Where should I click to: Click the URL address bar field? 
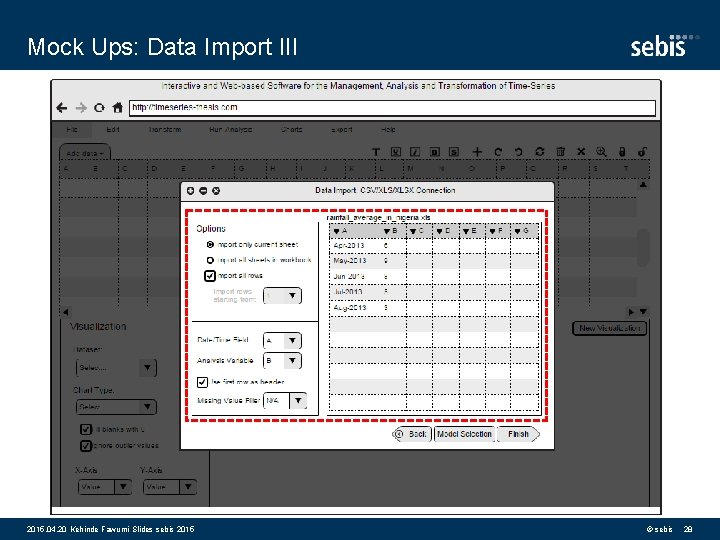click(x=392, y=108)
